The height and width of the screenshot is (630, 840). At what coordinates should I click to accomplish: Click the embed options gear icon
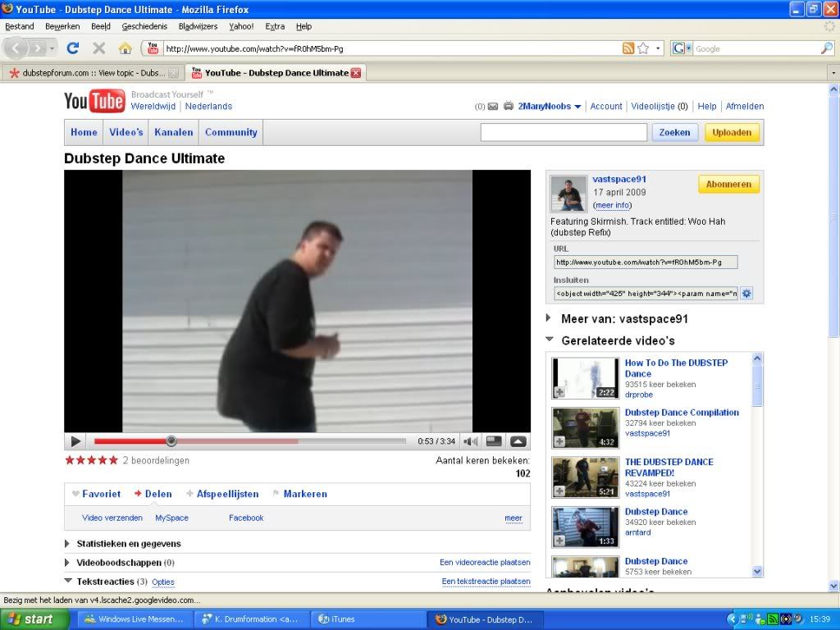point(746,293)
